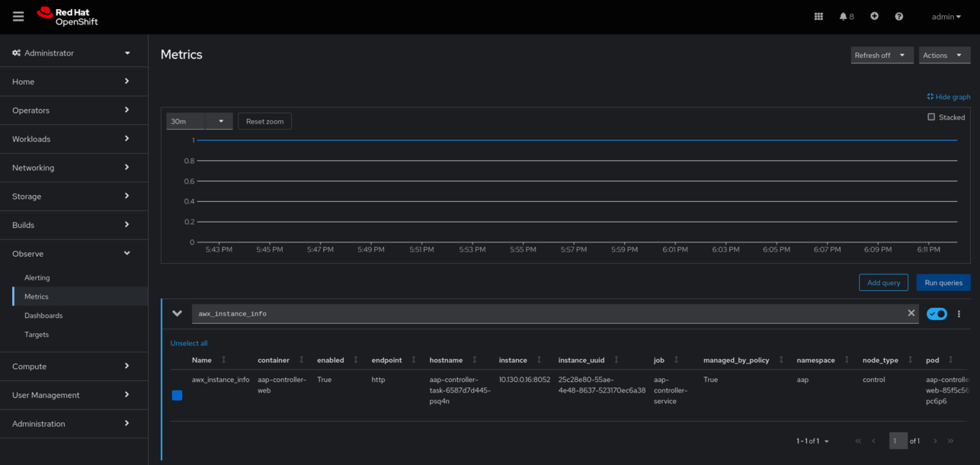The image size is (980, 465).
Task: Open Dashboards in the sidebar
Action: click(43, 316)
